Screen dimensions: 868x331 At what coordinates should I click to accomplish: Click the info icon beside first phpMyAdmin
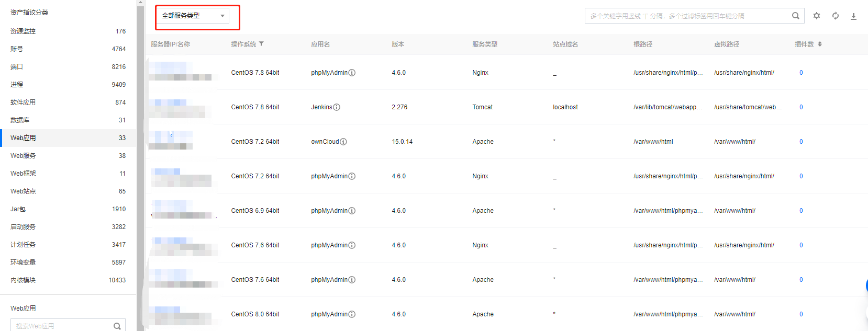(352, 73)
